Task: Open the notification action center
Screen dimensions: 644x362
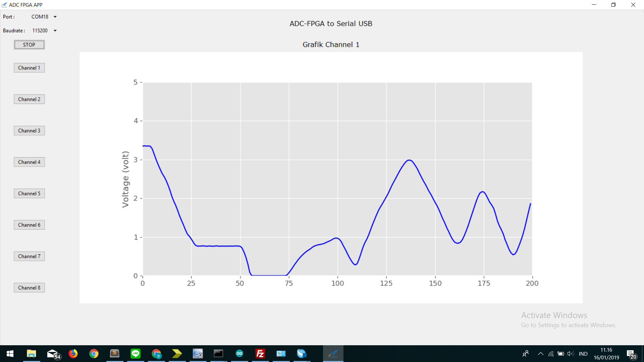Action: tap(631, 354)
